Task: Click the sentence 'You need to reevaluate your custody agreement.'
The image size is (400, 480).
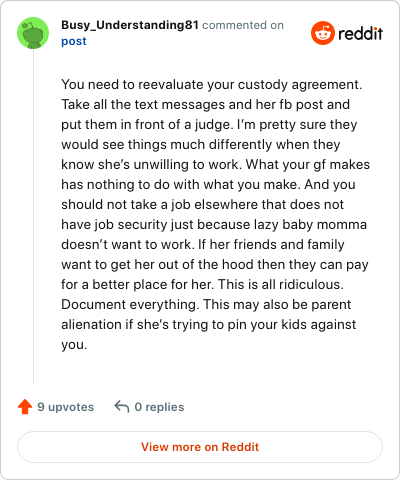Action: pos(211,85)
